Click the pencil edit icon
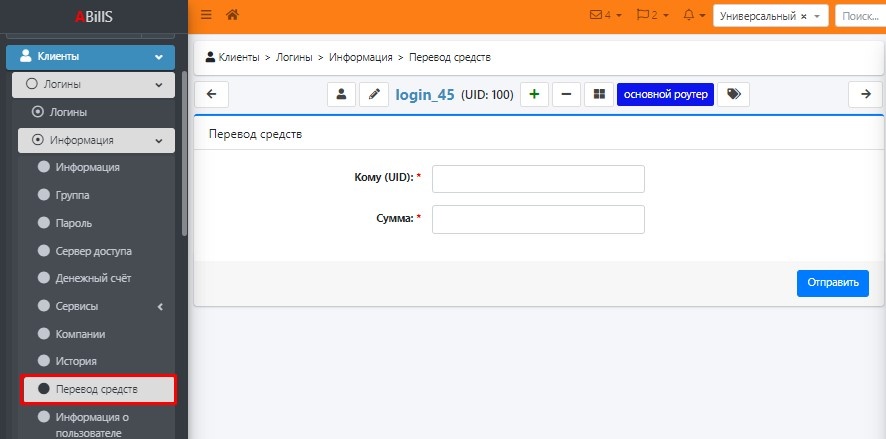The width and height of the screenshot is (886, 439). pos(374,94)
